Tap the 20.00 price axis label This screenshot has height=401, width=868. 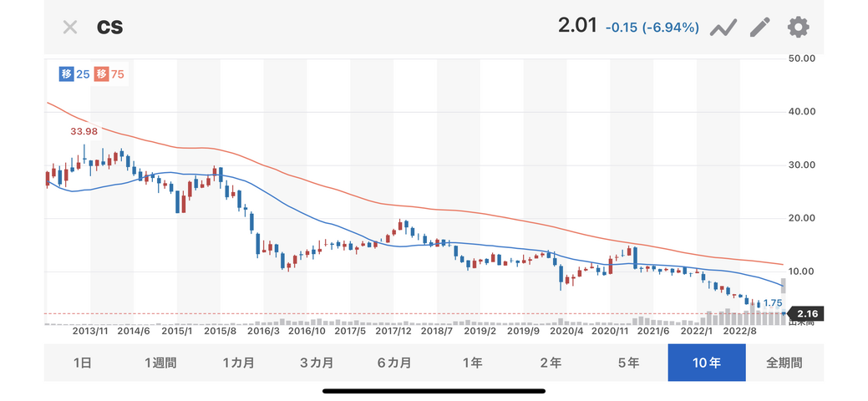[x=801, y=218]
